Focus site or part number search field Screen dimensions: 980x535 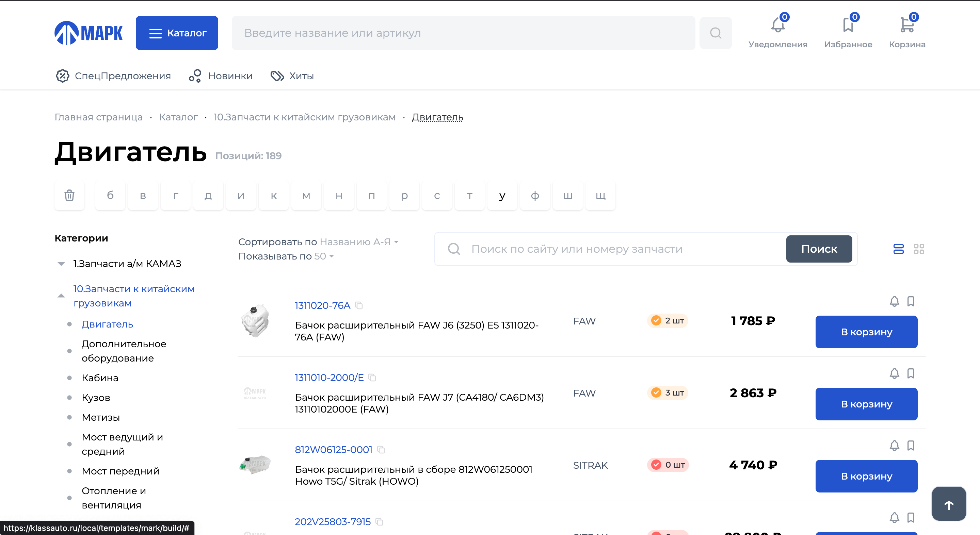coord(610,249)
